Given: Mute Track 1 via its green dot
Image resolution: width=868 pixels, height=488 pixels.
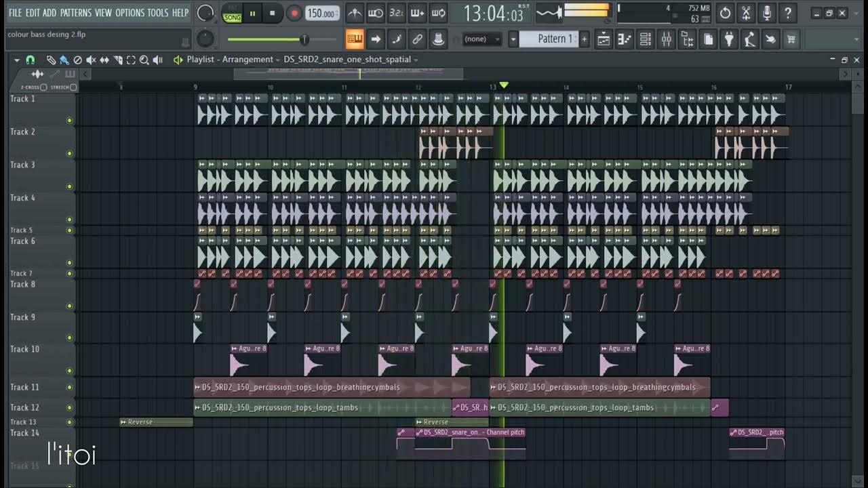Looking at the screenshot, I should click(69, 121).
